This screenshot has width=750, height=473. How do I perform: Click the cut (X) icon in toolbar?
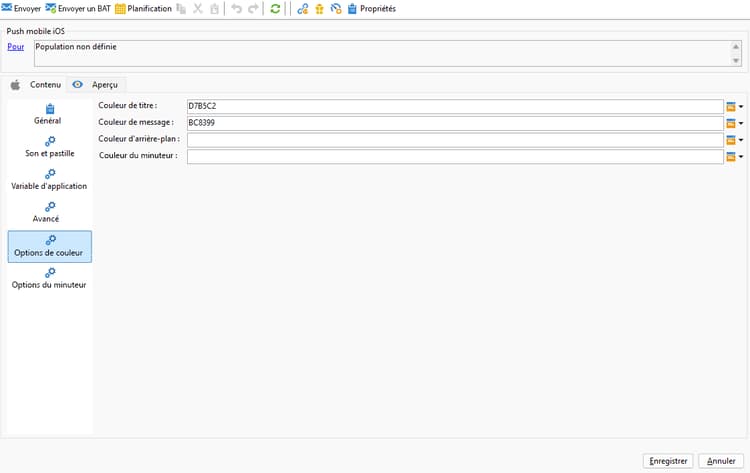pos(198,9)
